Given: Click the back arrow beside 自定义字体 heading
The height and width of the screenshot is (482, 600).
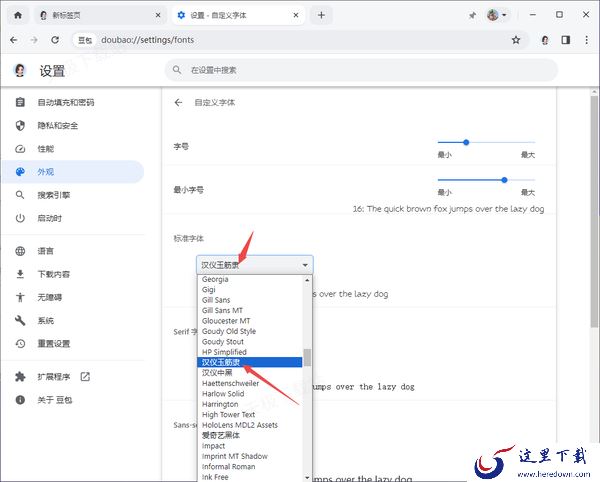Looking at the screenshot, I should (178, 102).
